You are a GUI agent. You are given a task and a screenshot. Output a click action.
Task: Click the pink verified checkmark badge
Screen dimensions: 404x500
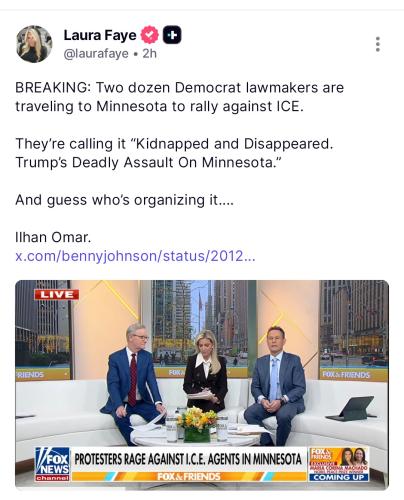(x=150, y=35)
